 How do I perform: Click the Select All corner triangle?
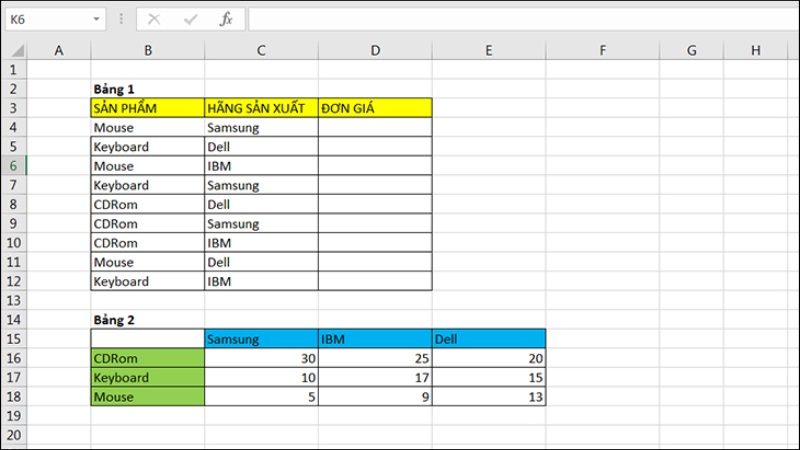18,51
